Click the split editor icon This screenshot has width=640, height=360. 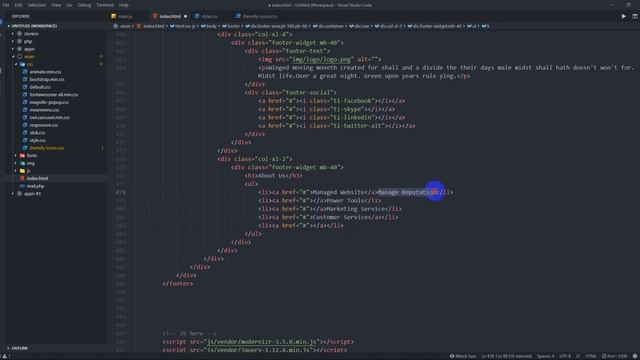tap(635, 16)
